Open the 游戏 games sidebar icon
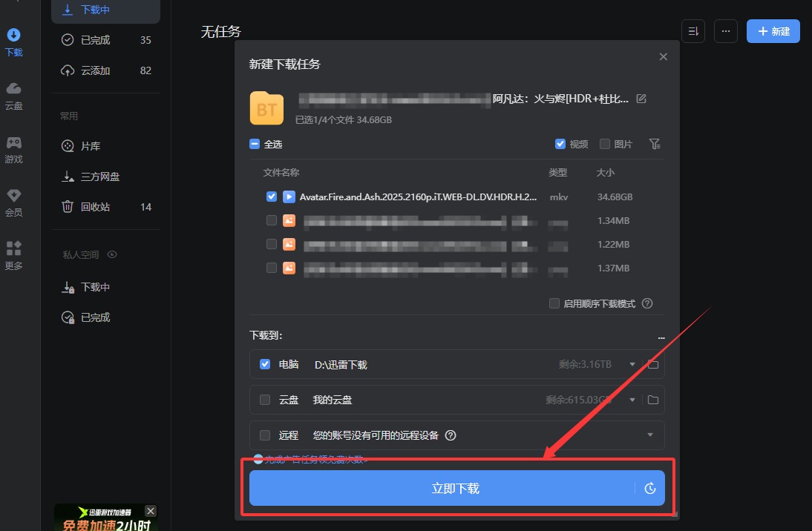 (13, 149)
